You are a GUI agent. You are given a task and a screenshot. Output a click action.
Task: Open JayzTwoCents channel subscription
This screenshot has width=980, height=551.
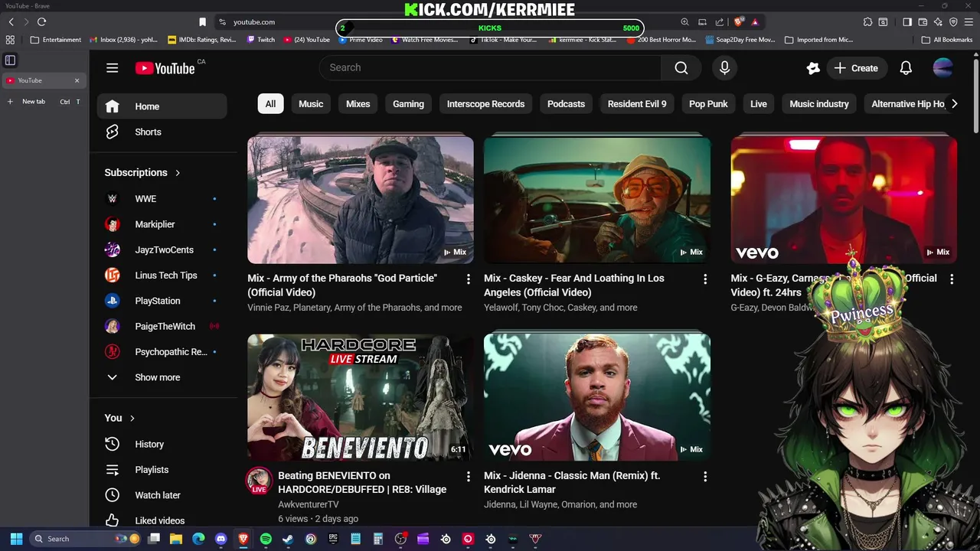click(162, 249)
